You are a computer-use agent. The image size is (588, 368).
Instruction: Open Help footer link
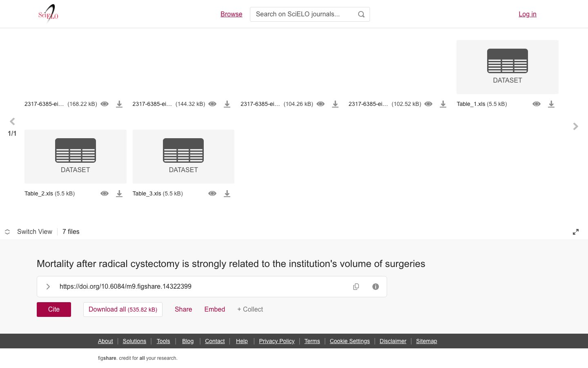[242, 341]
